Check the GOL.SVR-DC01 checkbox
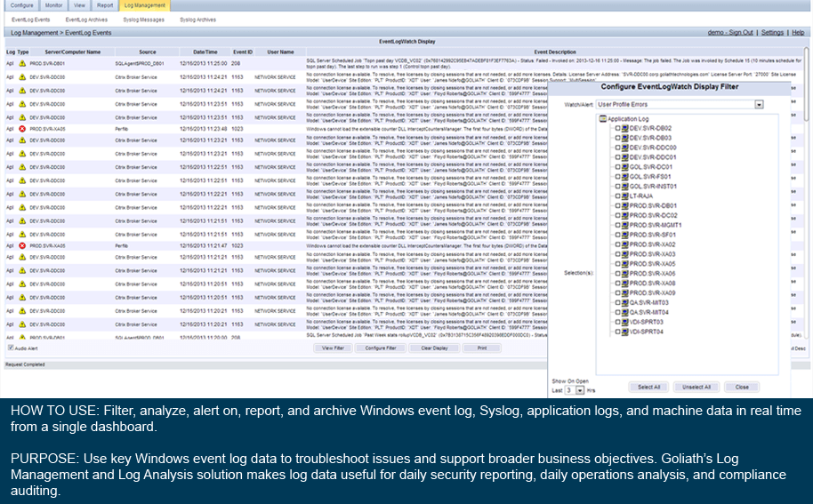This screenshot has width=813, height=504. pyautogui.click(x=617, y=167)
